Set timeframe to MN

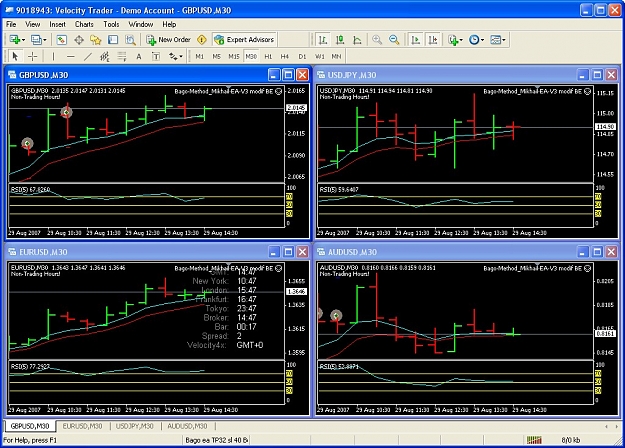tap(336, 57)
